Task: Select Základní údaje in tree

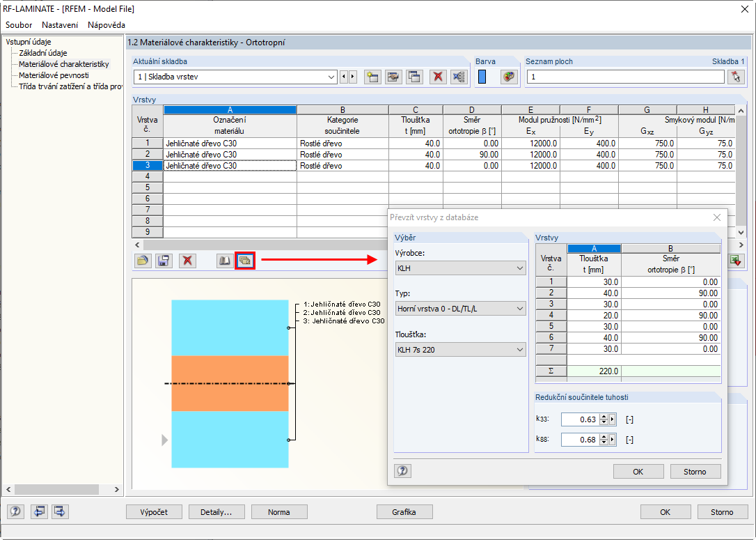Action: pyautogui.click(x=43, y=53)
